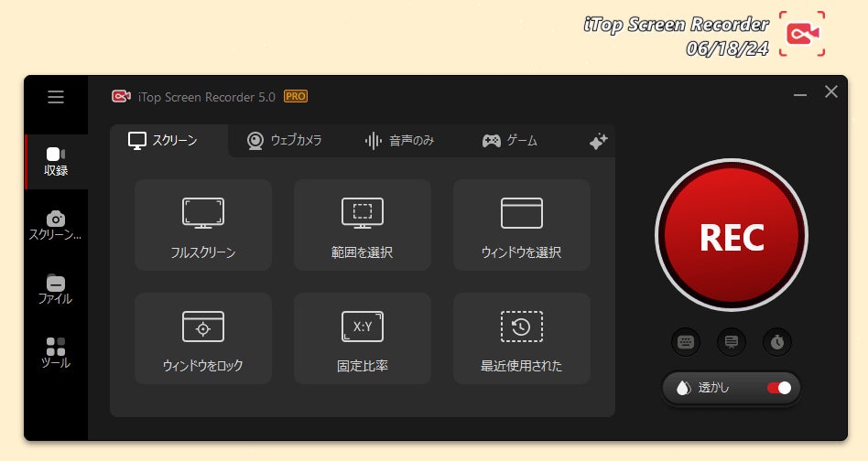868x461 pixels.
Task: Choose 最近使用された recently used region
Action: (x=522, y=338)
